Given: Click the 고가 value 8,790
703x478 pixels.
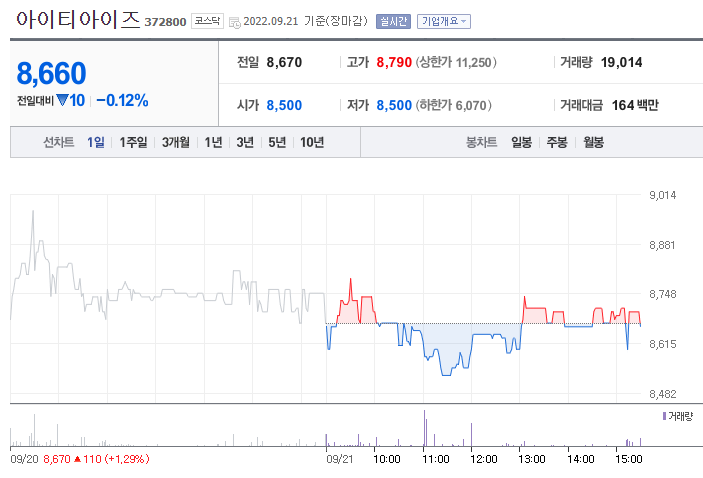Looking at the screenshot, I should [x=394, y=62].
